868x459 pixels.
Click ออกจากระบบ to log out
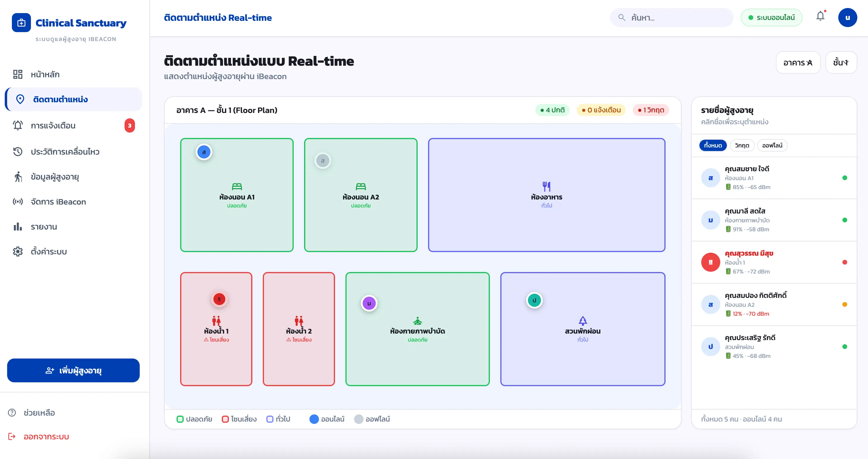point(38,437)
